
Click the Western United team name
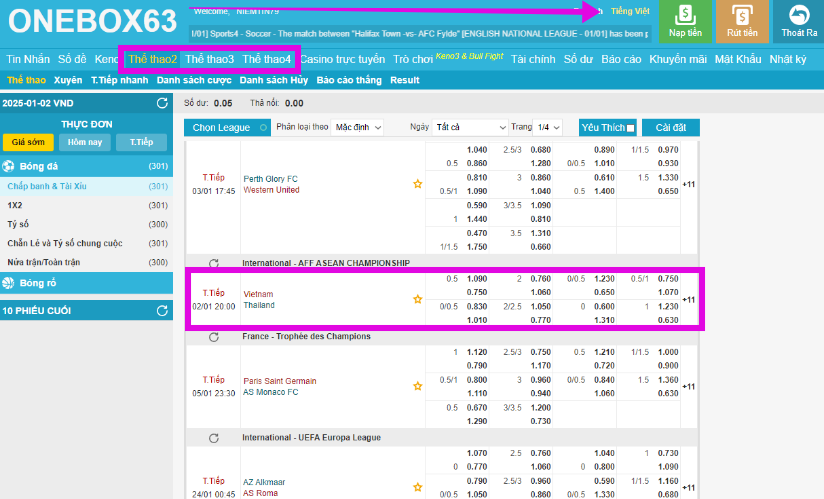271,190
